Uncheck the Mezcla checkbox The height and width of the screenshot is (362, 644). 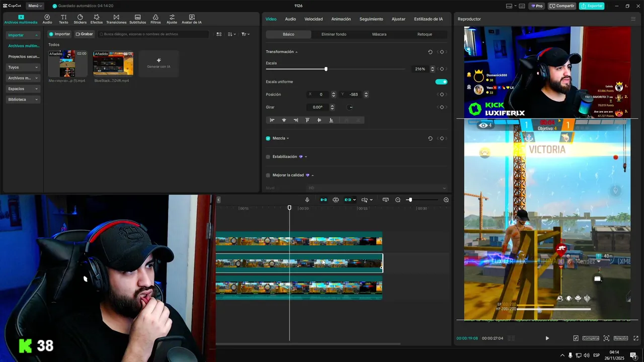click(268, 138)
